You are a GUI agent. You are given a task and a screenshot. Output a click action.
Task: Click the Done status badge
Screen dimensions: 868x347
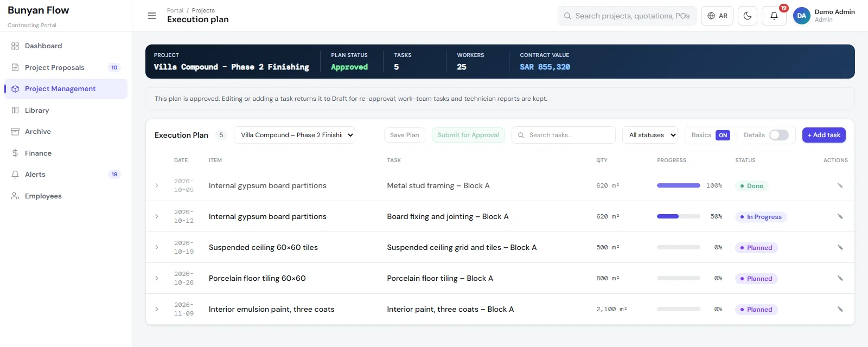751,186
